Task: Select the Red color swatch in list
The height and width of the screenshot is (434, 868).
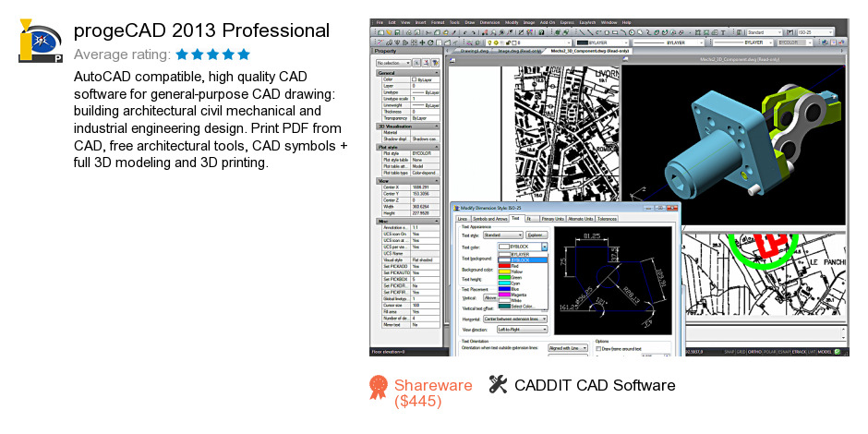Action: (x=505, y=266)
